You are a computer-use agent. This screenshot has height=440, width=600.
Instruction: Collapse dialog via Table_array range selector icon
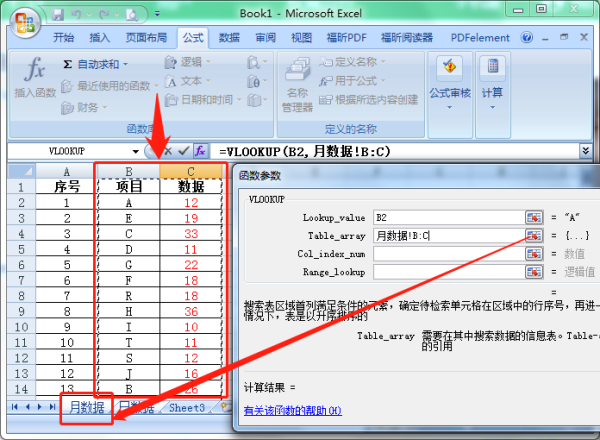pyautogui.click(x=534, y=236)
